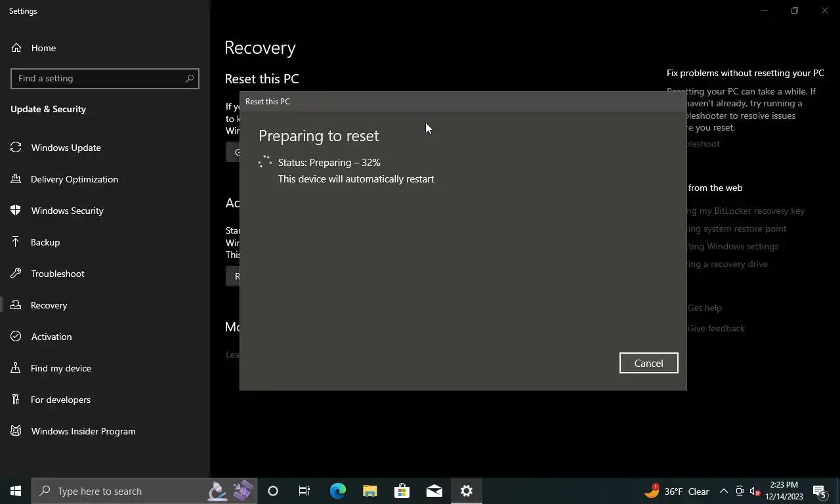Open the Windows Start menu

[x=16, y=491]
